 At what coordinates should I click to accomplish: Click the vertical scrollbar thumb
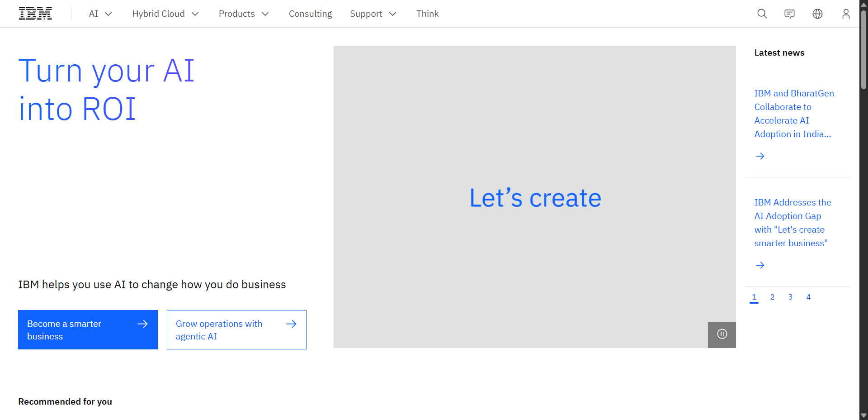pos(863,50)
